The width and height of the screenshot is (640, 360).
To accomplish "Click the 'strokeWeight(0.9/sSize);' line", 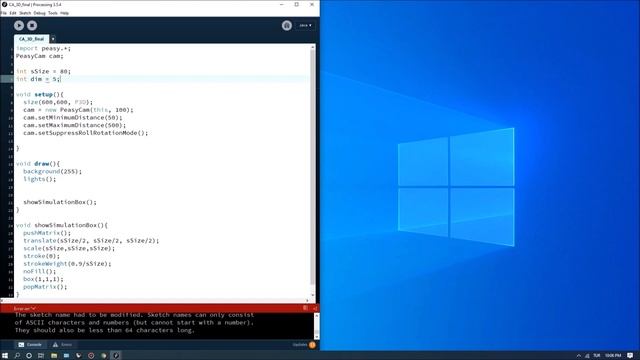I will [x=67, y=264].
